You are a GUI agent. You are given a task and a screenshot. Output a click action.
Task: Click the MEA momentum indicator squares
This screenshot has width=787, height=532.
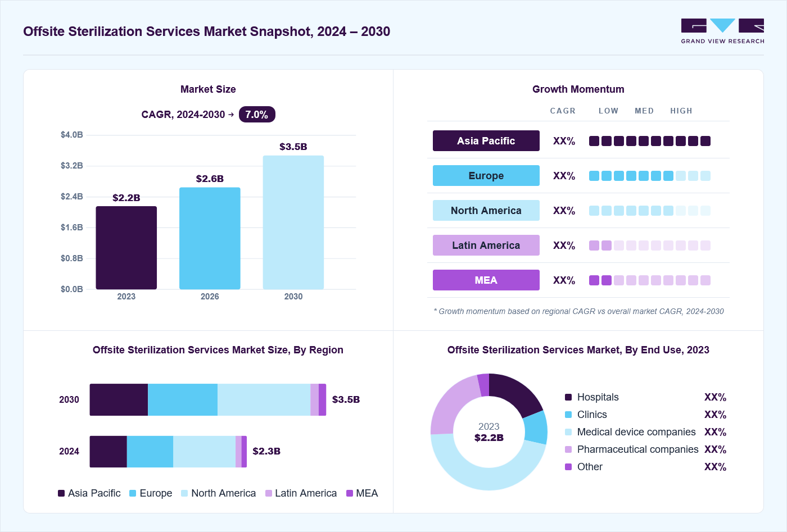click(650, 280)
